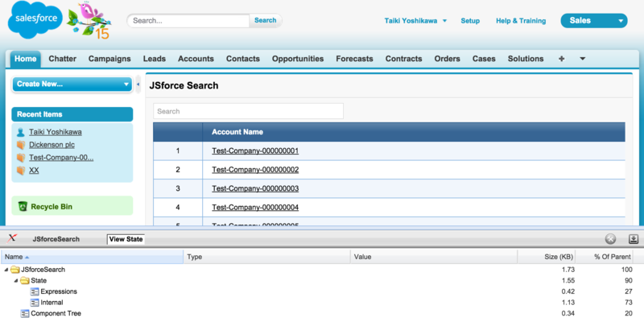Open the XX recent item link
Screen dimensions: 644x326
(x=34, y=171)
